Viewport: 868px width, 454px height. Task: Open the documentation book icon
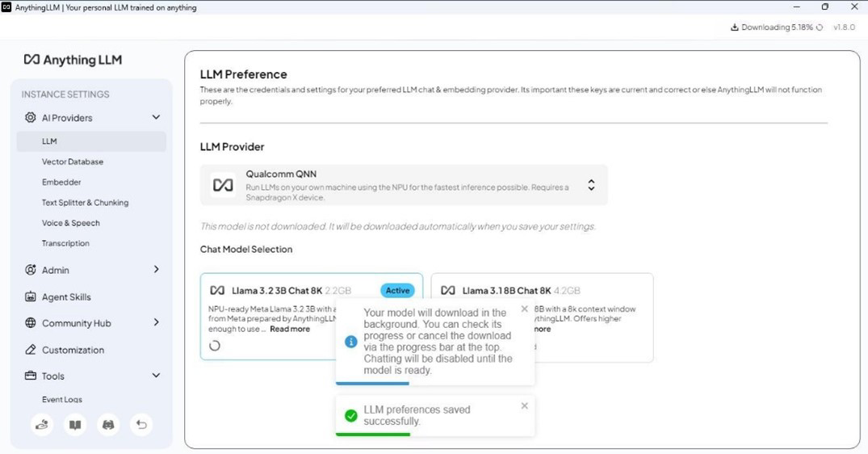pos(75,425)
